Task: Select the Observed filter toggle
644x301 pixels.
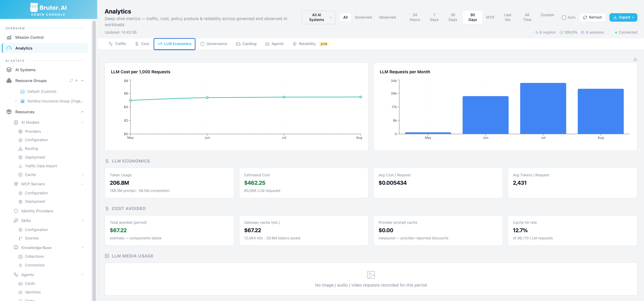Action: click(x=387, y=17)
